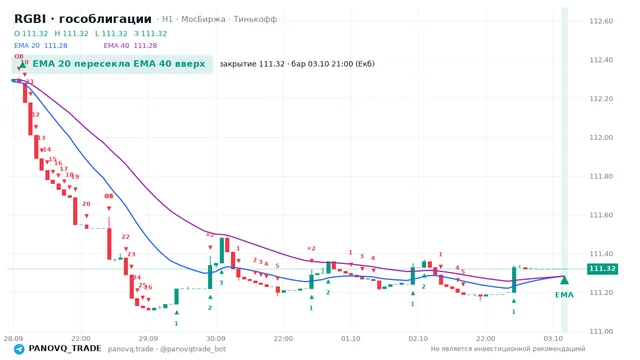Click the Telegram logo beside PANOVQ_TRADE
This screenshot has height=360, width=640.
point(19,349)
